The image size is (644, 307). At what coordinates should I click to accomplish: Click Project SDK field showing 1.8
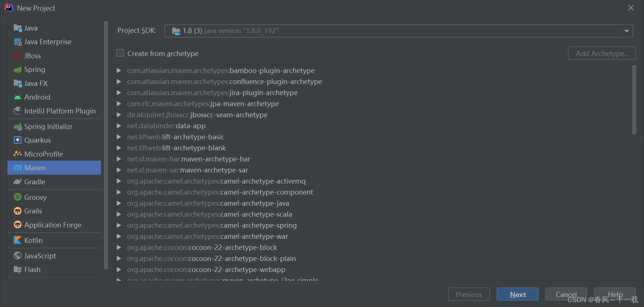[x=399, y=31]
